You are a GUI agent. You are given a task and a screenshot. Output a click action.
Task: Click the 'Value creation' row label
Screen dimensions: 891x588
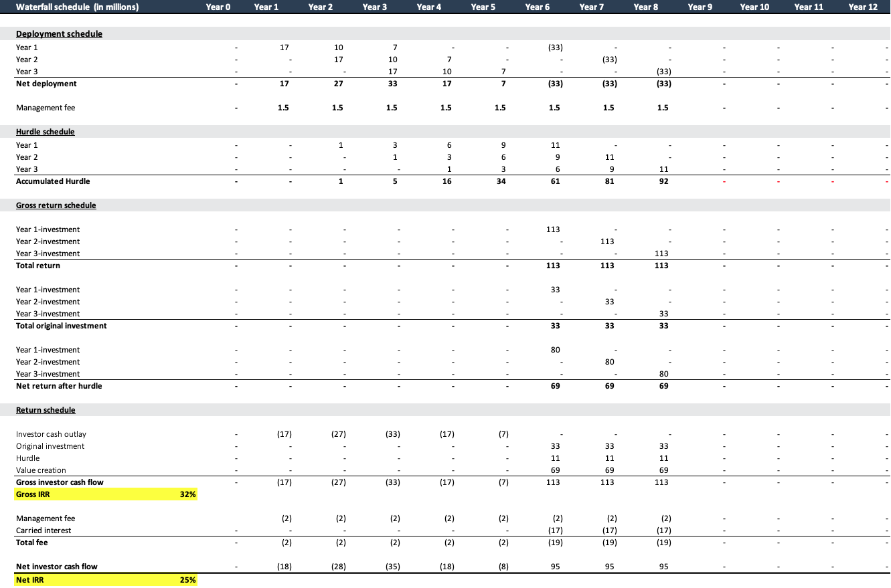pyautogui.click(x=41, y=470)
